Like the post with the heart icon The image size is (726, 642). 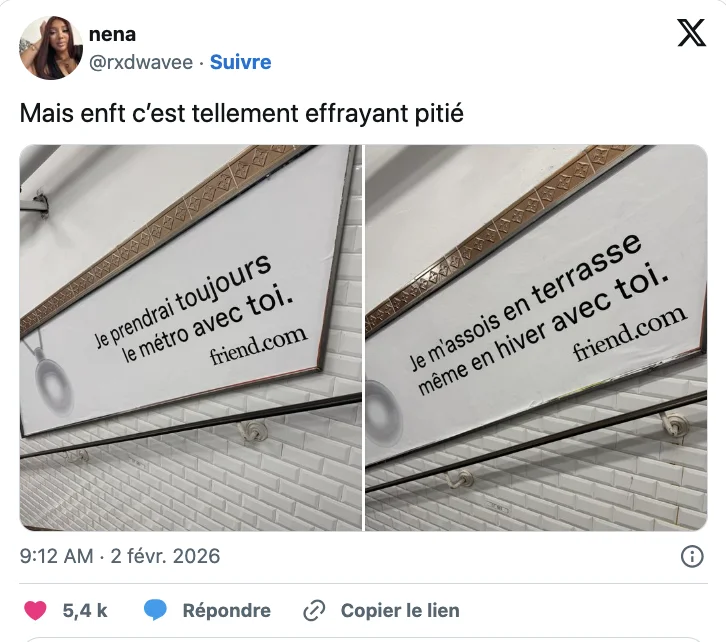click(35, 610)
